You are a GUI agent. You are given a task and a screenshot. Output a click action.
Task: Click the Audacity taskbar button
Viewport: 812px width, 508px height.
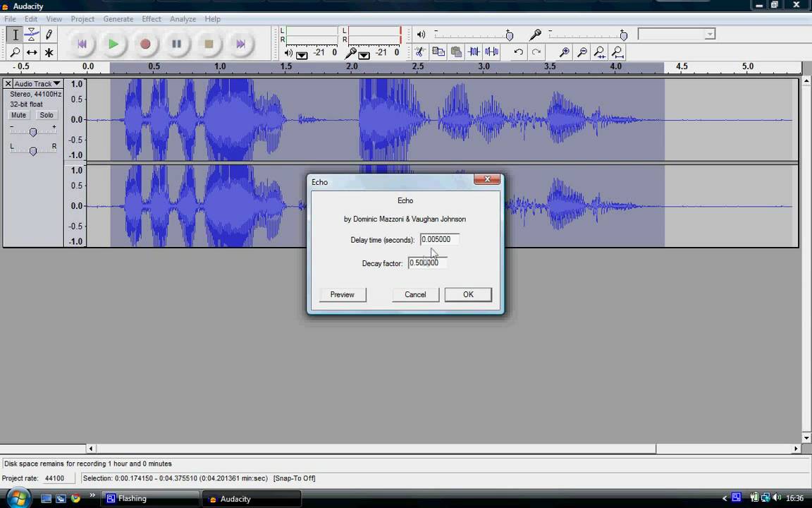point(252,499)
